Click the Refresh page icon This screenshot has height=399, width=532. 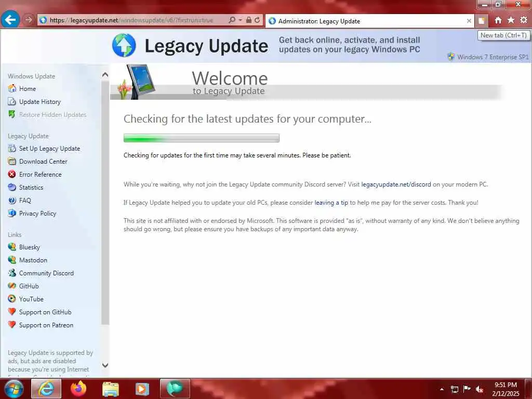(x=257, y=20)
